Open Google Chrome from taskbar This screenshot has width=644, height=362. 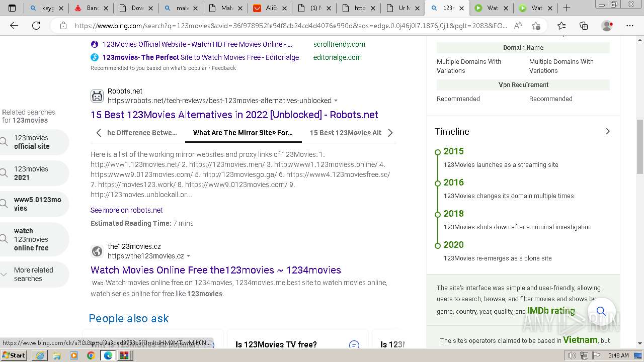click(91, 355)
